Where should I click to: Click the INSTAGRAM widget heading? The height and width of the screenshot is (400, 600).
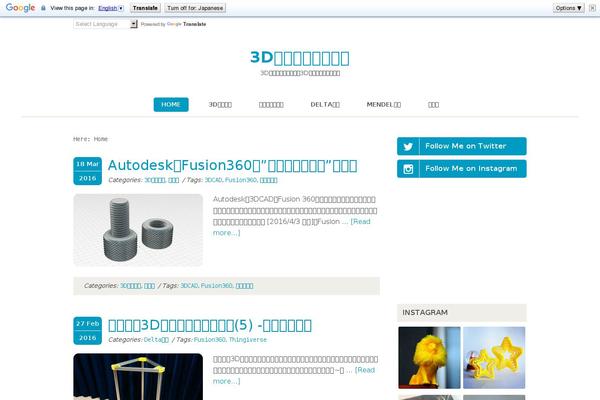(425, 312)
